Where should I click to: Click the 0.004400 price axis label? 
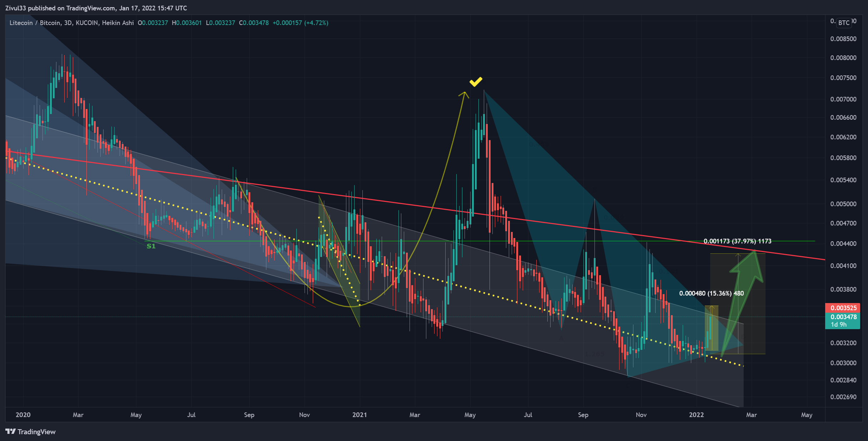pos(843,243)
